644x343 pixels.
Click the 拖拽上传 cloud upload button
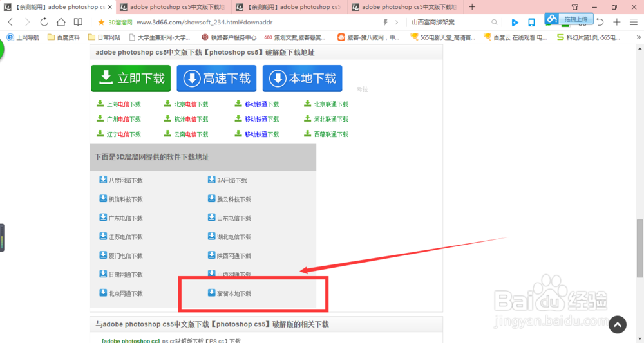[x=569, y=19]
